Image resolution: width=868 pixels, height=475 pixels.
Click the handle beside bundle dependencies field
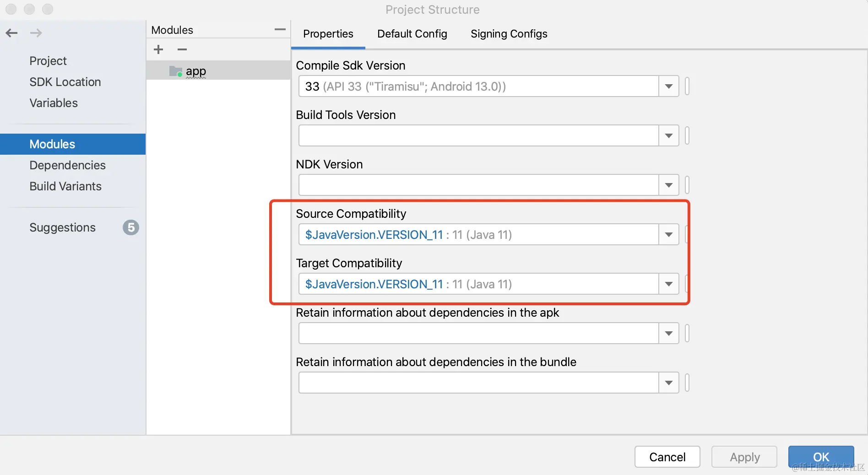(x=687, y=383)
